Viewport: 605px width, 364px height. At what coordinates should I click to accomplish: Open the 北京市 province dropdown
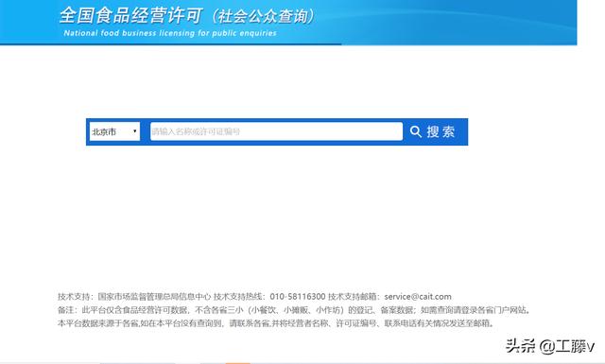[x=114, y=131]
